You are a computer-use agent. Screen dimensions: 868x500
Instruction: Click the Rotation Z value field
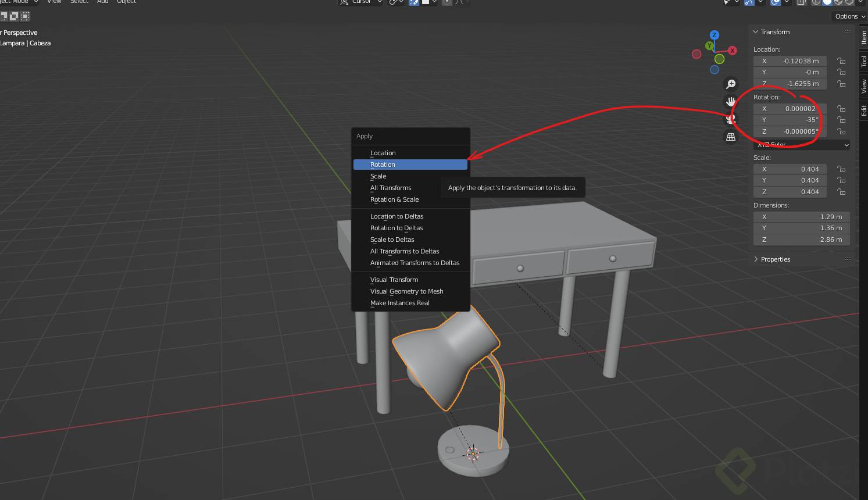pos(790,131)
